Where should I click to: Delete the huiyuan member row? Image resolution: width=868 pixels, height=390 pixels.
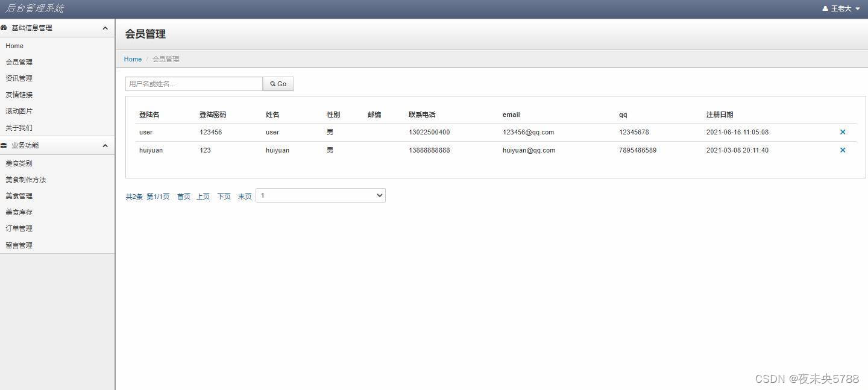pyautogui.click(x=842, y=150)
